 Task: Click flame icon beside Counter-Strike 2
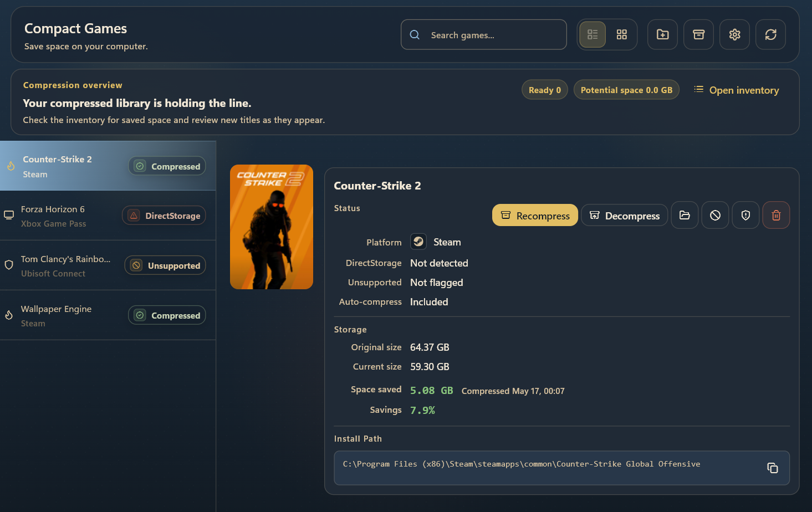(x=11, y=166)
